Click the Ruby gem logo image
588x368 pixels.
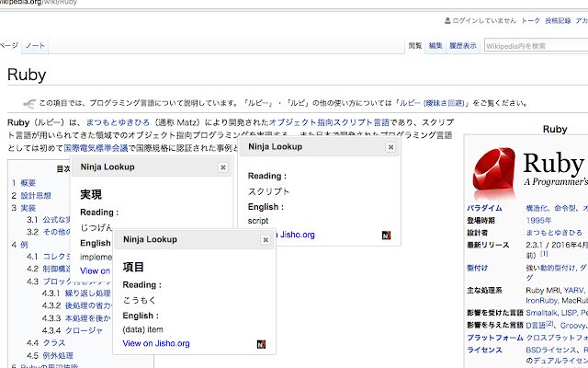click(x=494, y=173)
